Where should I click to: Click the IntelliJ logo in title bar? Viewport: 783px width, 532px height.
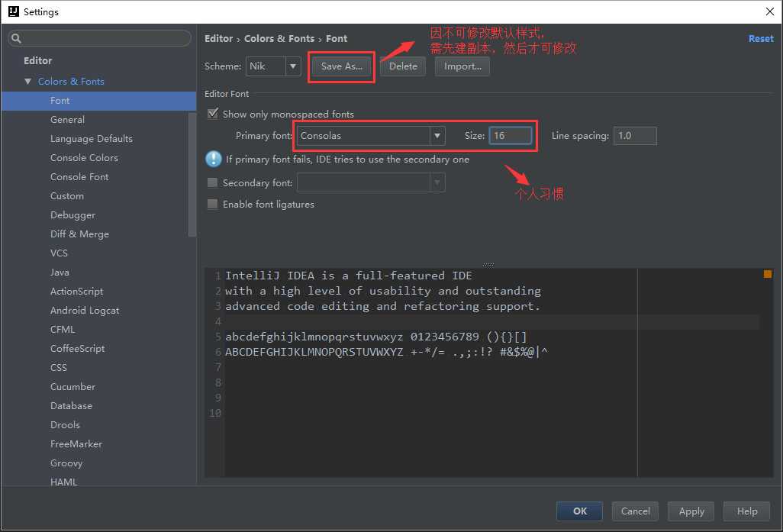(14, 11)
